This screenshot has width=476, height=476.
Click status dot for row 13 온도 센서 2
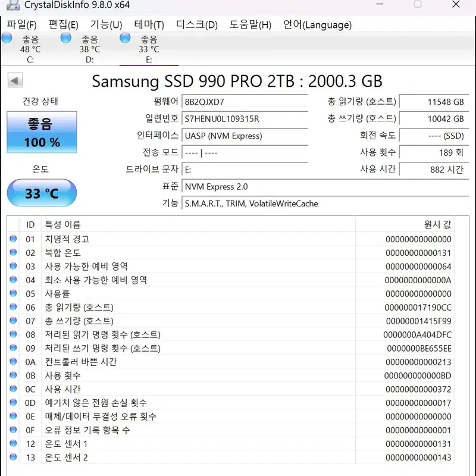(x=13, y=457)
